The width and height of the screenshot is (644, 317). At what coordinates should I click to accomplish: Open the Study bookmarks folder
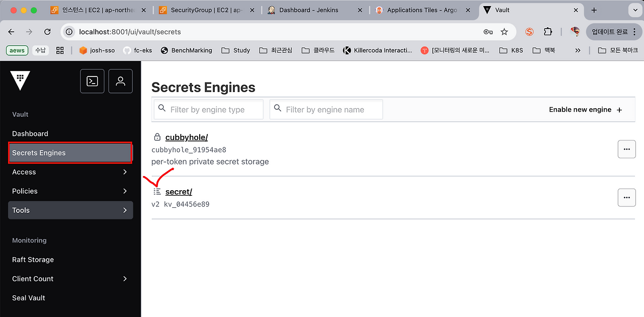235,50
